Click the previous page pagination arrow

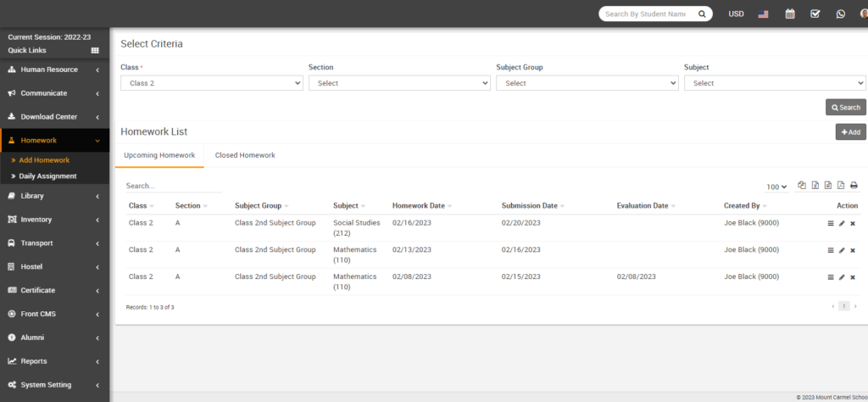point(833,306)
